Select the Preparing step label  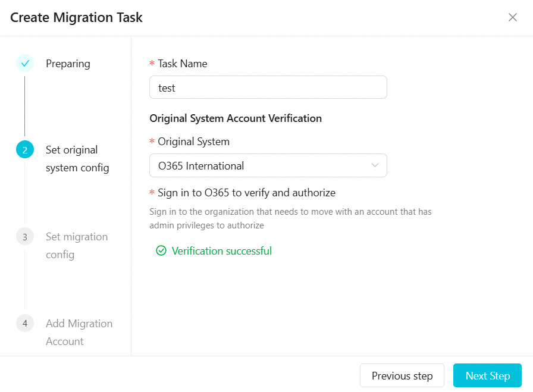(x=68, y=64)
